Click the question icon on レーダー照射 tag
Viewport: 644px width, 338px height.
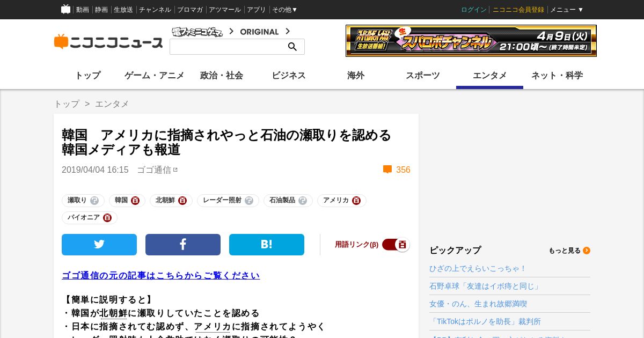(249, 201)
